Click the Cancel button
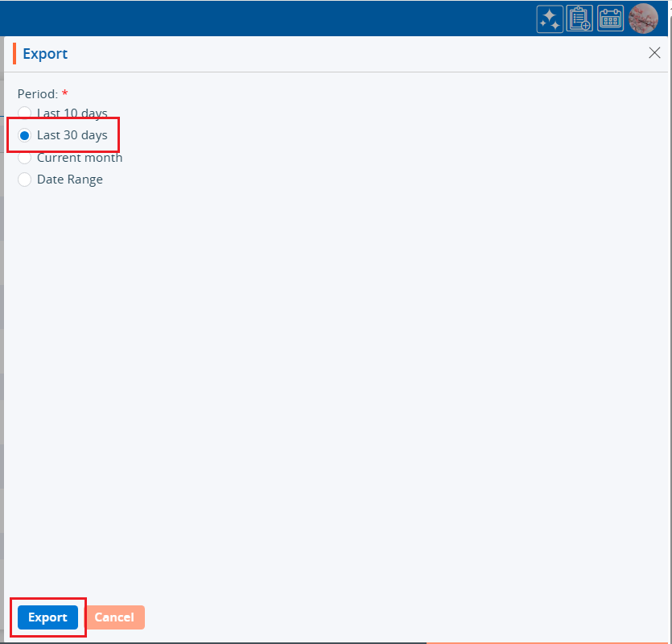 114,617
